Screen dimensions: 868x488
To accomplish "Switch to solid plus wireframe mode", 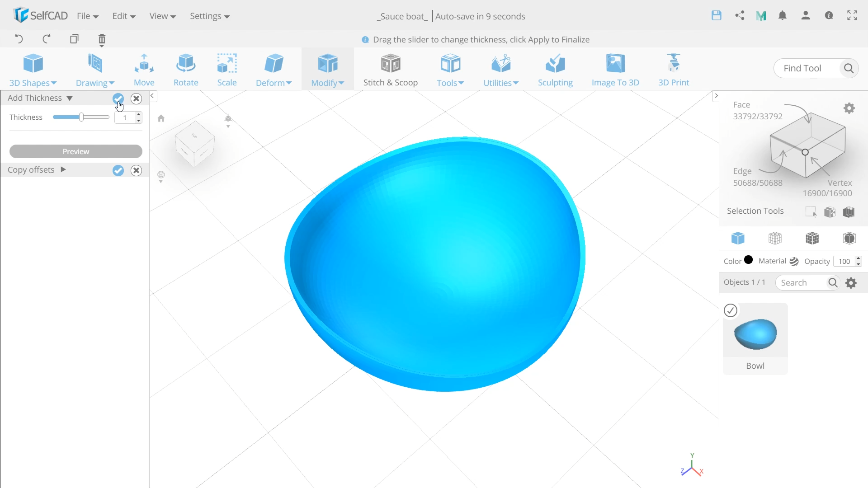I will [x=812, y=238].
